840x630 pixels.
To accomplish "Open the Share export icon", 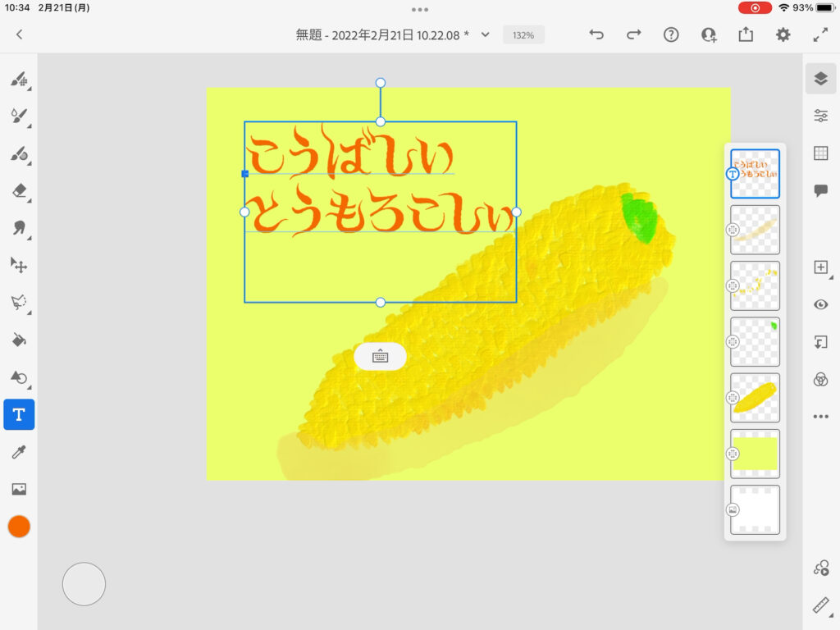I will tap(746, 34).
